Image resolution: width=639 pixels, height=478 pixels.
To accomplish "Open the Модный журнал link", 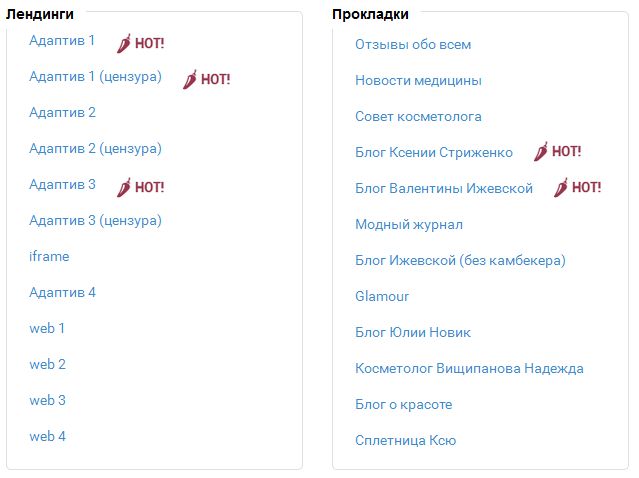I will 409,225.
